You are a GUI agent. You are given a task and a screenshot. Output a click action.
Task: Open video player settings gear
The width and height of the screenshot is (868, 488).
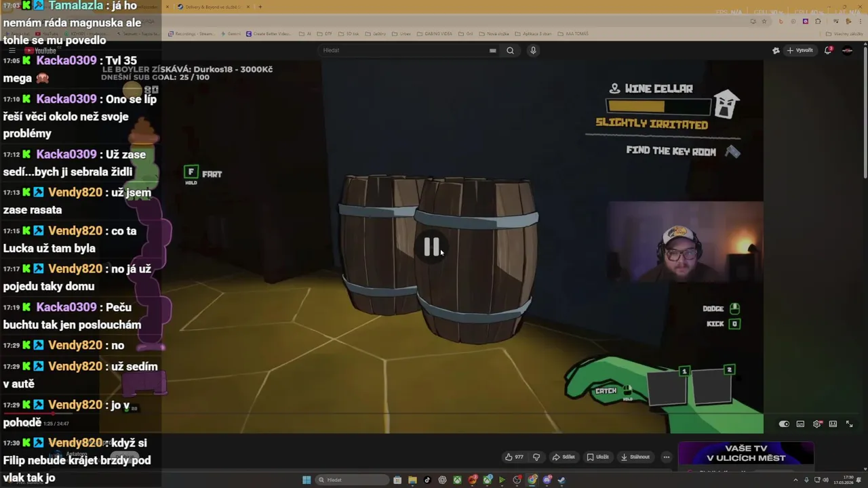817,424
